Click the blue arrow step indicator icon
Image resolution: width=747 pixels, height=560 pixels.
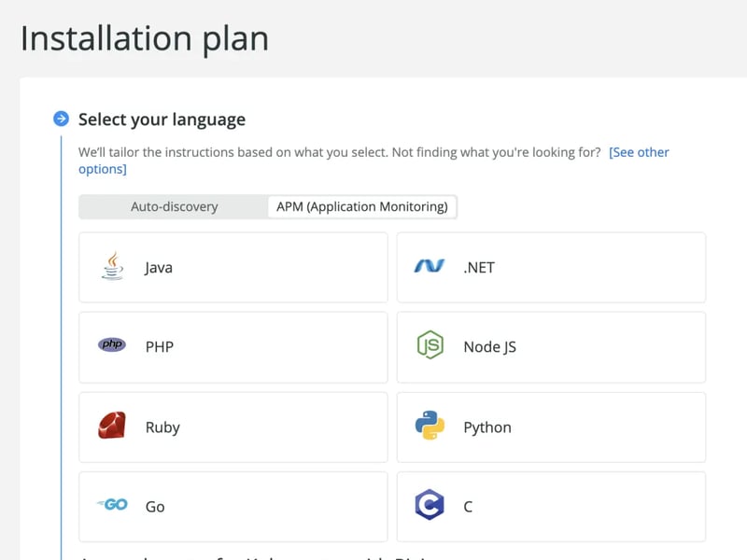tap(61, 119)
